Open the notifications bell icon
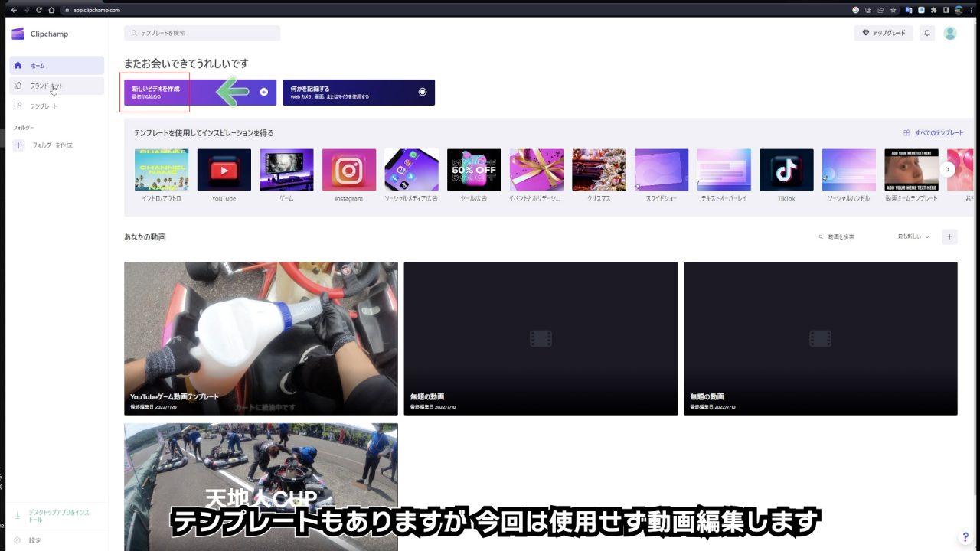Screen dimensions: 980x551 pos(927,34)
